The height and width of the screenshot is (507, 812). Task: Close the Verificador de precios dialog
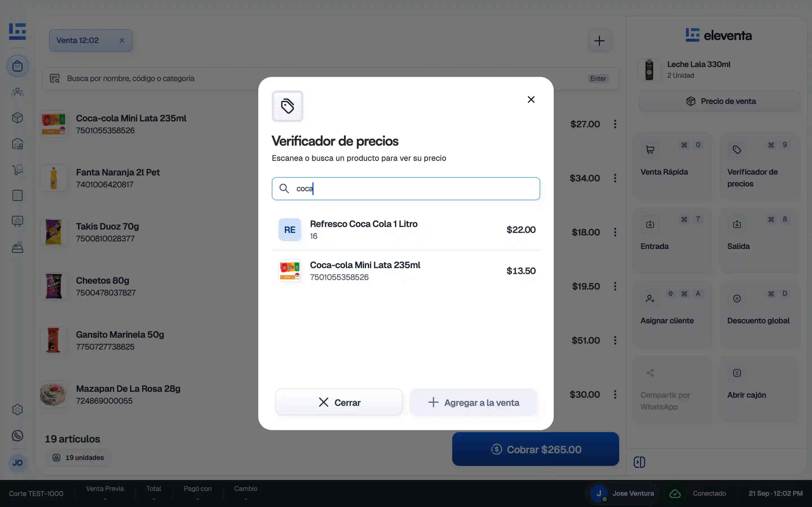coord(531,100)
